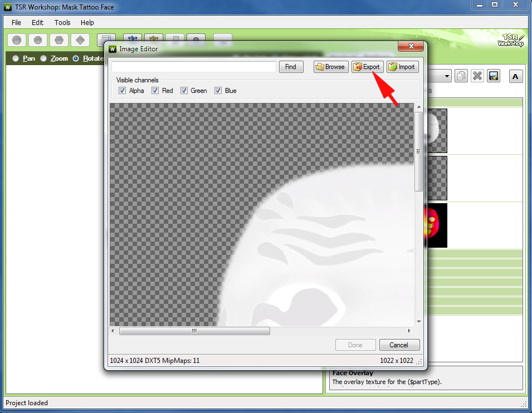Click the '1022 x 1022' size text
532x413 pixels.
[397, 361]
